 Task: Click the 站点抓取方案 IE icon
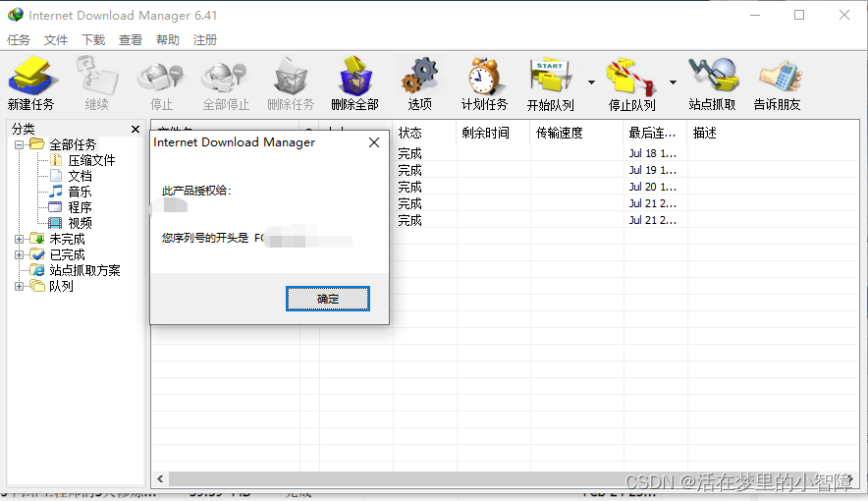pos(37,270)
